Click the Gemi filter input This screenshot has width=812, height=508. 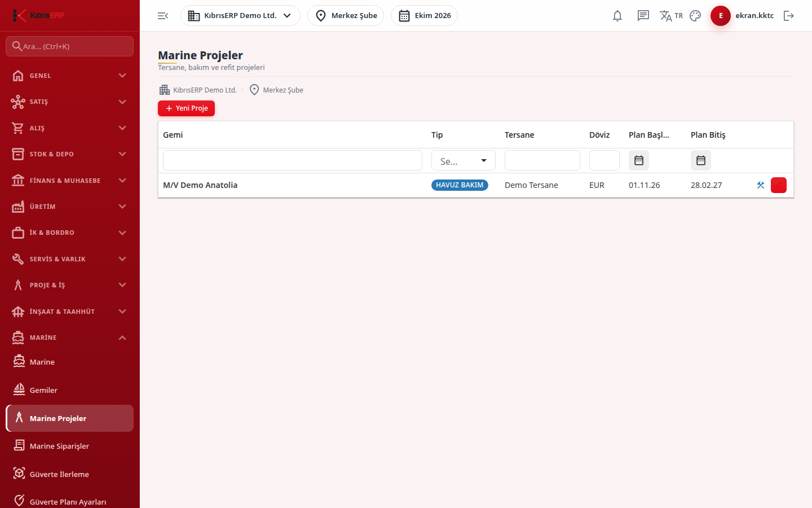point(293,160)
